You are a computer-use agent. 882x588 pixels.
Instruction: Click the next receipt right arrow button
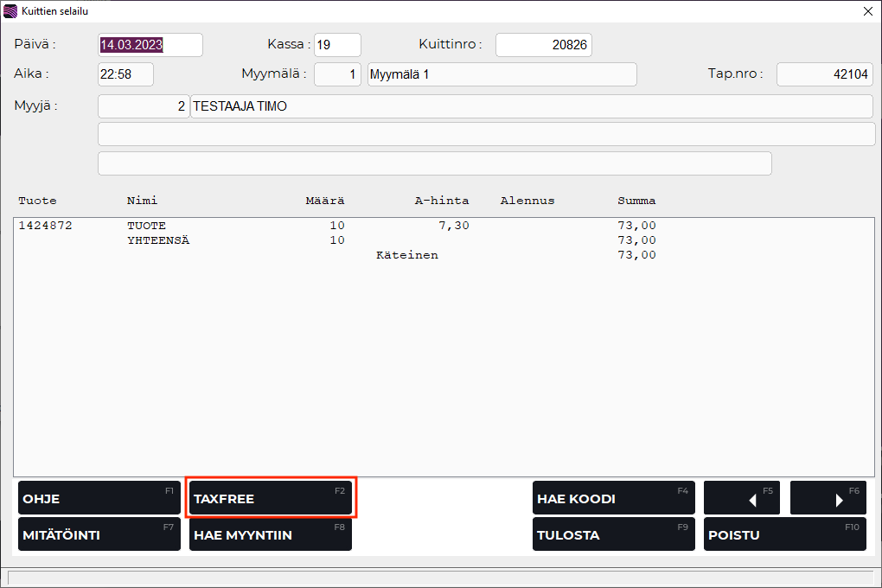point(828,499)
